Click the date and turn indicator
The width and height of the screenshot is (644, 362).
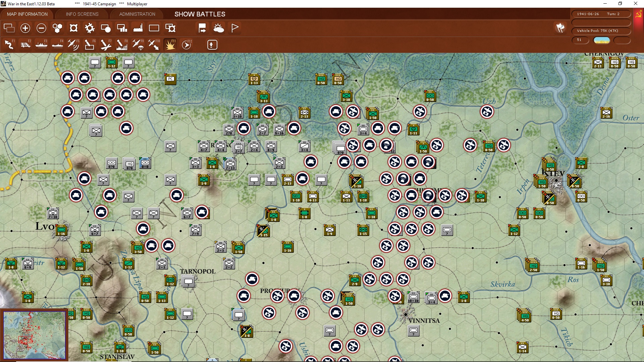pyautogui.click(x=601, y=14)
